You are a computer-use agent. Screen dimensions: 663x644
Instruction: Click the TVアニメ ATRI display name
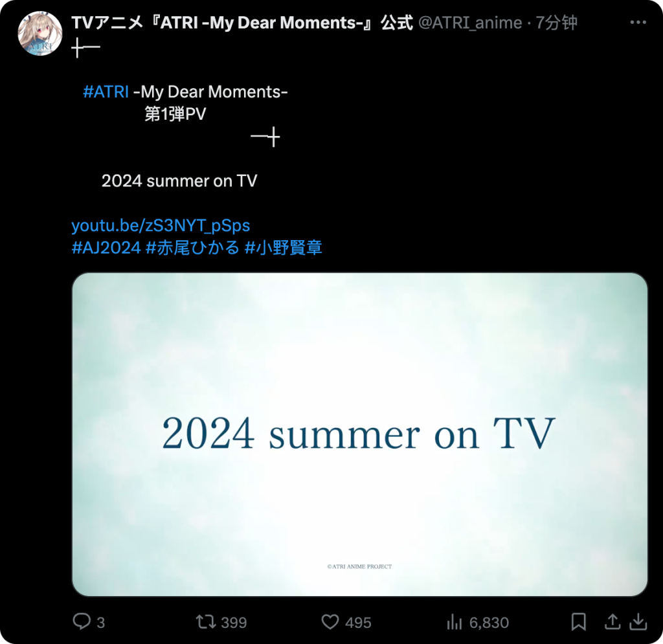pos(242,23)
